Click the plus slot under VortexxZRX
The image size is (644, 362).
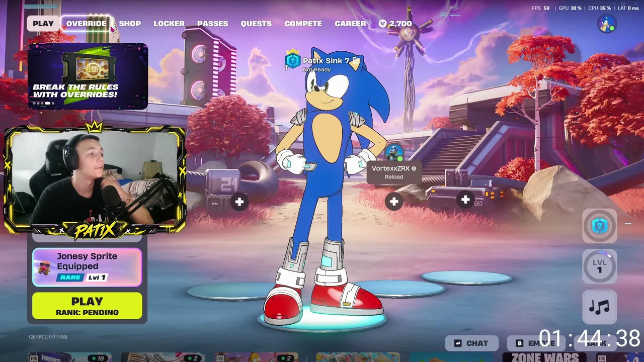pos(394,202)
